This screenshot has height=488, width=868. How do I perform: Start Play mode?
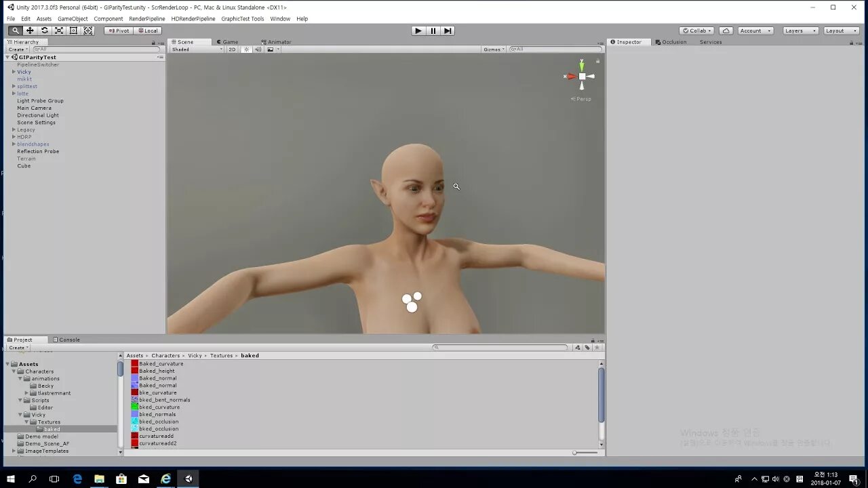point(418,30)
